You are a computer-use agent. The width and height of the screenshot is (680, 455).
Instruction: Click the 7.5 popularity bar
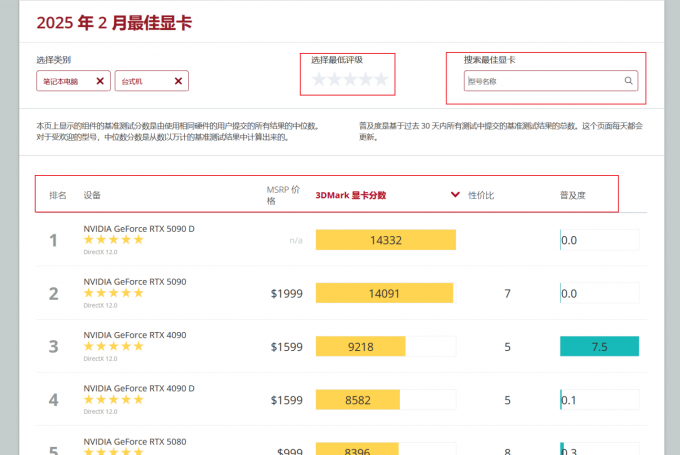[599, 346]
